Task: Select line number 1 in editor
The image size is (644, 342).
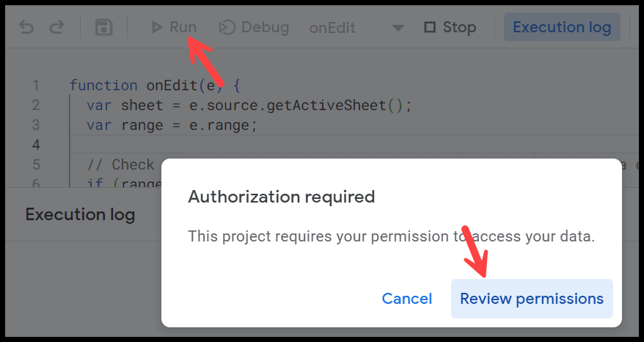Action: point(36,85)
